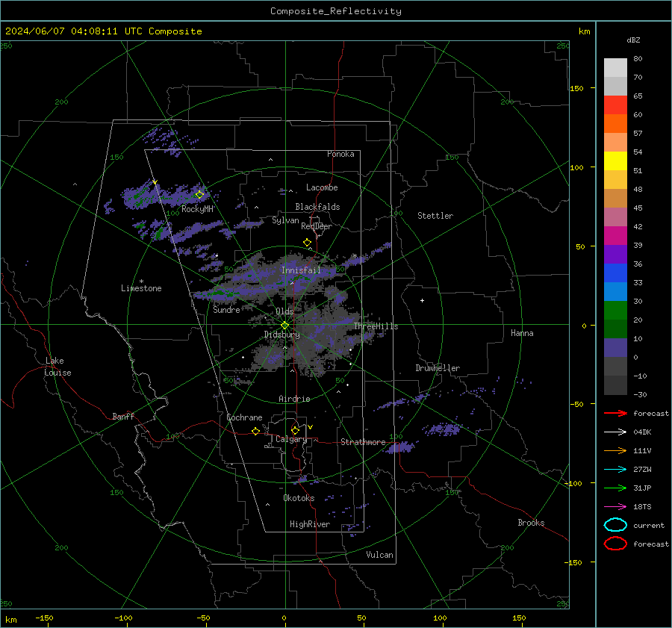Click the Vulcan city label
Screen dimensions: 672x628
click(380, 555)
